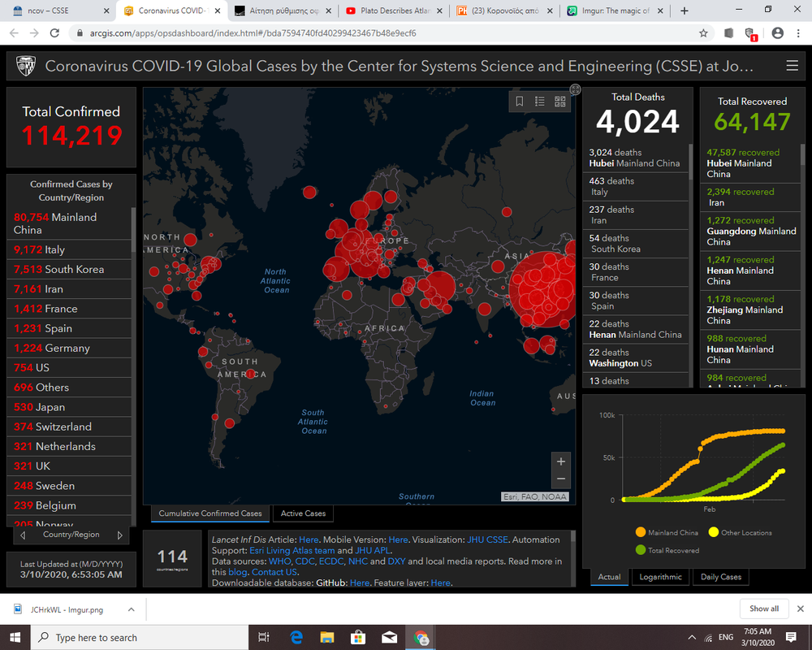Go to next Country/Region list page

(119, 535)
